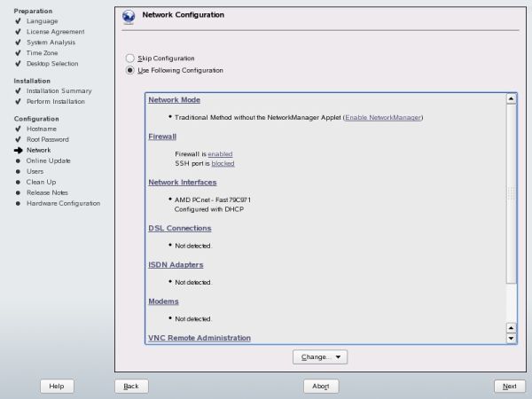Click the current-step arrow icon beside Network

tap(19, 150)
